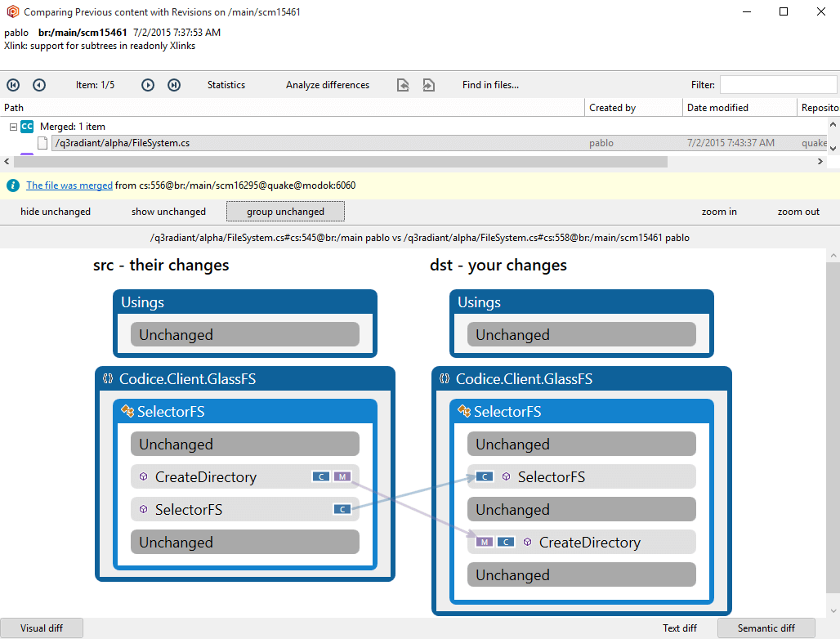Jump to the first difference item

pos(11,85)
